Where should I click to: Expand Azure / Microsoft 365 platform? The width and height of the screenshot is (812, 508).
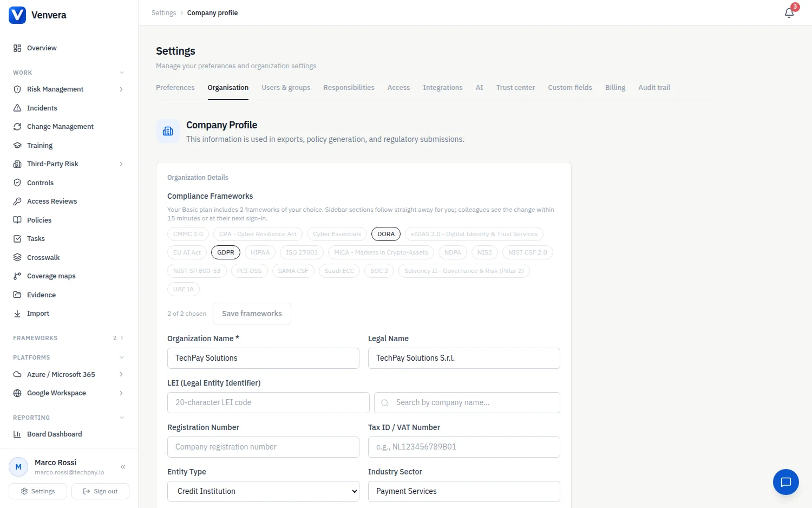click(121, 375)
